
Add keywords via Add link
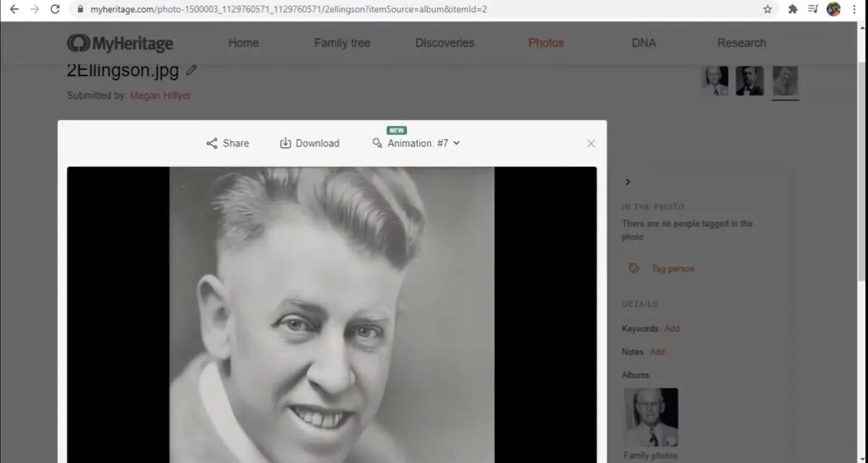tap(672, 328)
